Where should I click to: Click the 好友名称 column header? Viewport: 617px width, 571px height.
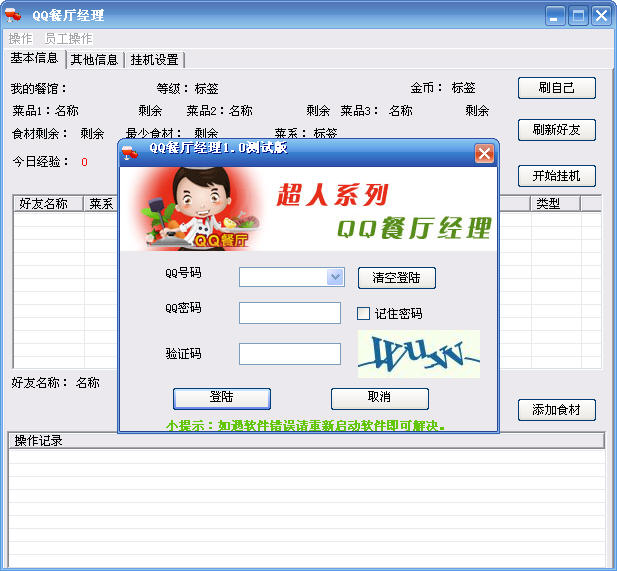(48, 204)
